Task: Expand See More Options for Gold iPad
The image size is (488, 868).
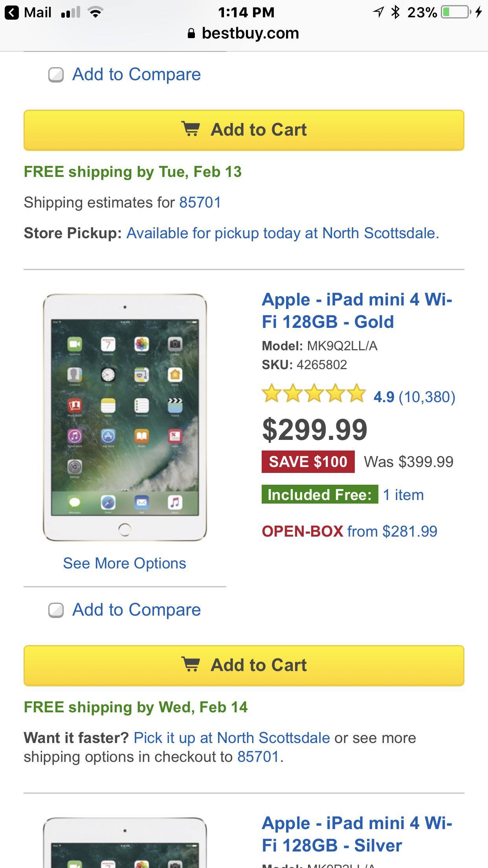Action: click(125, 563)
